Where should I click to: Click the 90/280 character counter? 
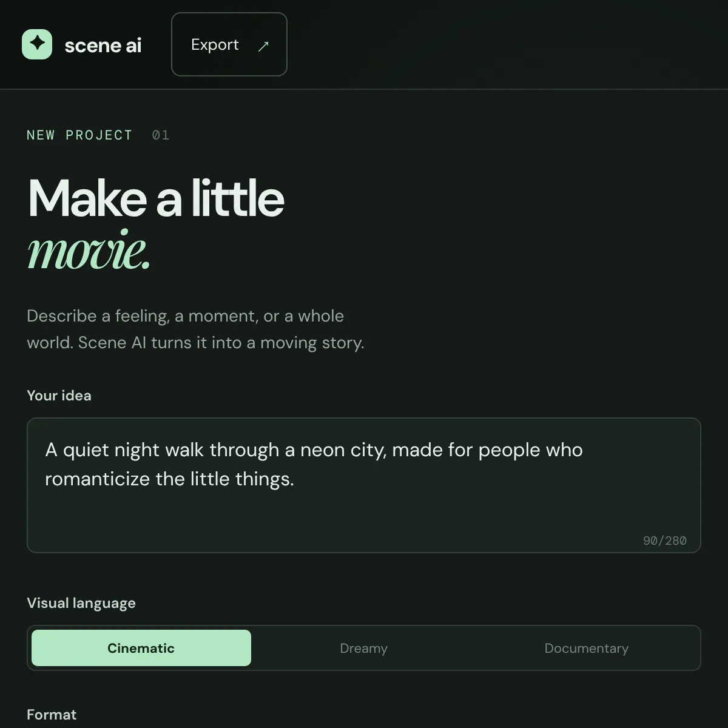(665, 541)
